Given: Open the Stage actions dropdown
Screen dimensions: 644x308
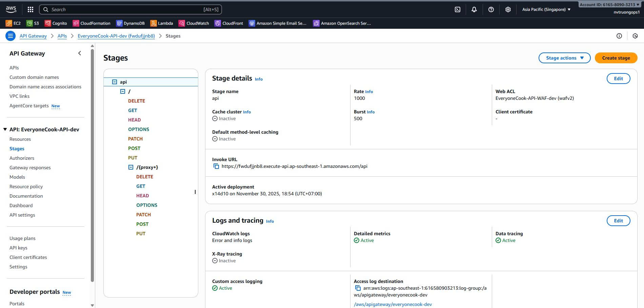Looking at the screenshot, I should [564, 58].
